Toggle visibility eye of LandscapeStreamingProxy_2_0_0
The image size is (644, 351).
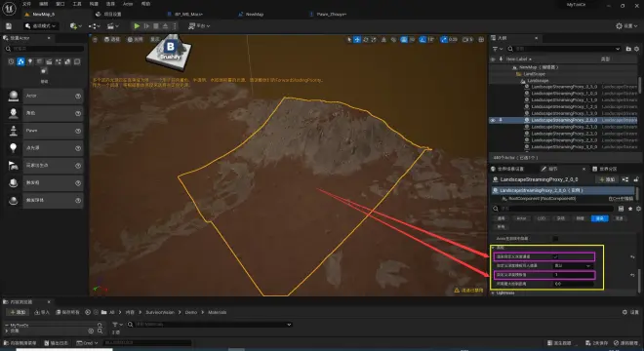(x=493, y=120)
